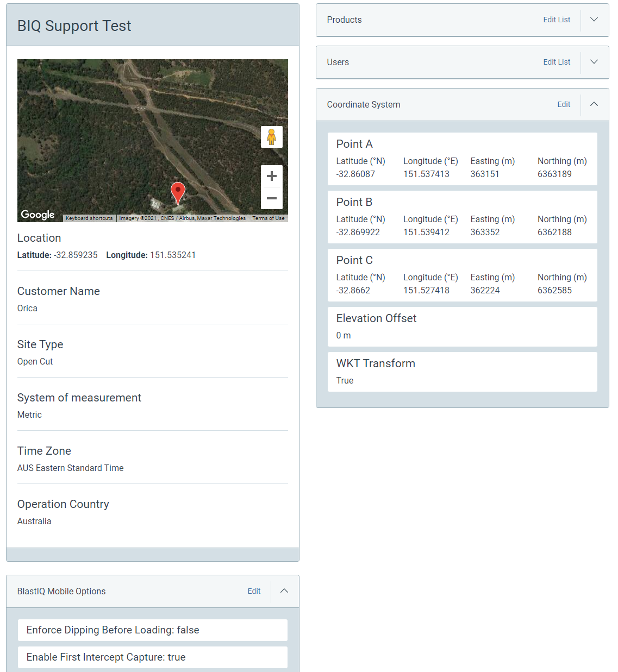This screenshot has width=618, height=672.
Task: Edit BlastIQ Mobile Options
Action: (x=254, y=591)
